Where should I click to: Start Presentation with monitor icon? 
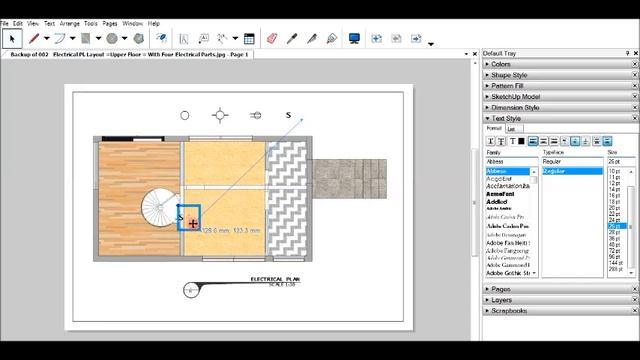[x=354, y=39]
